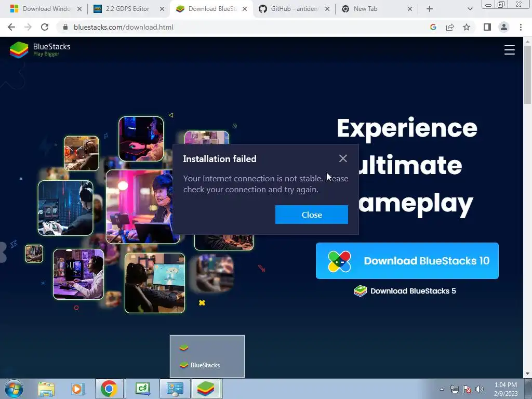
Task: Open the Control Panel taskbar icon
Action: click(x=175, y=389)
